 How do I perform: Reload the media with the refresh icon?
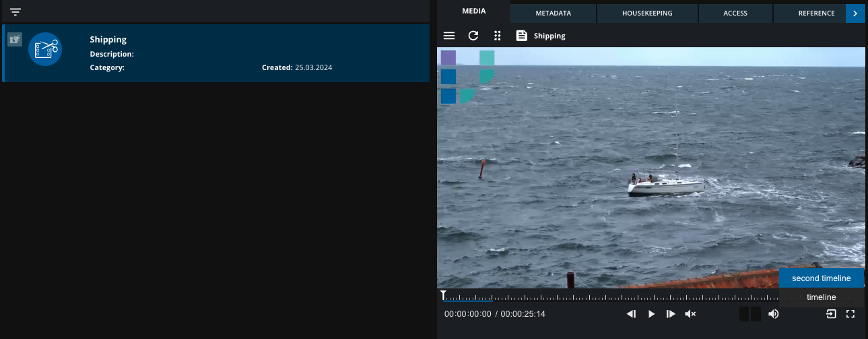(473, 36)
